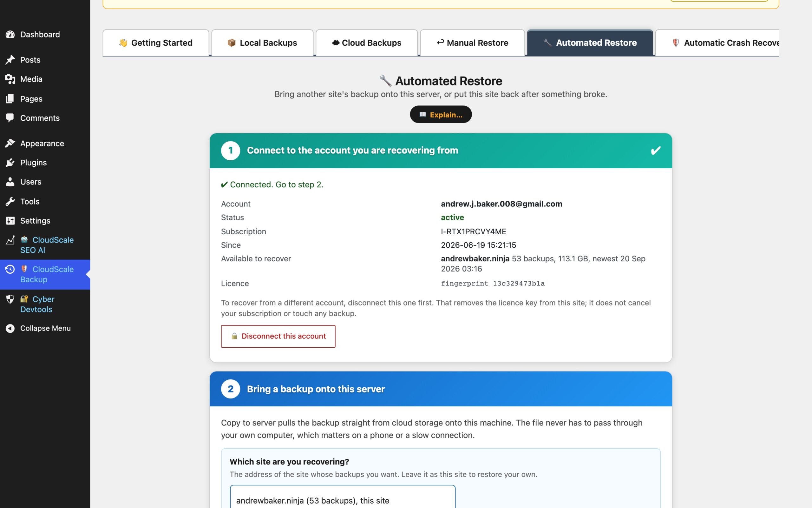Click the account email andrew.j.baker.008@gmail.com

501,204
